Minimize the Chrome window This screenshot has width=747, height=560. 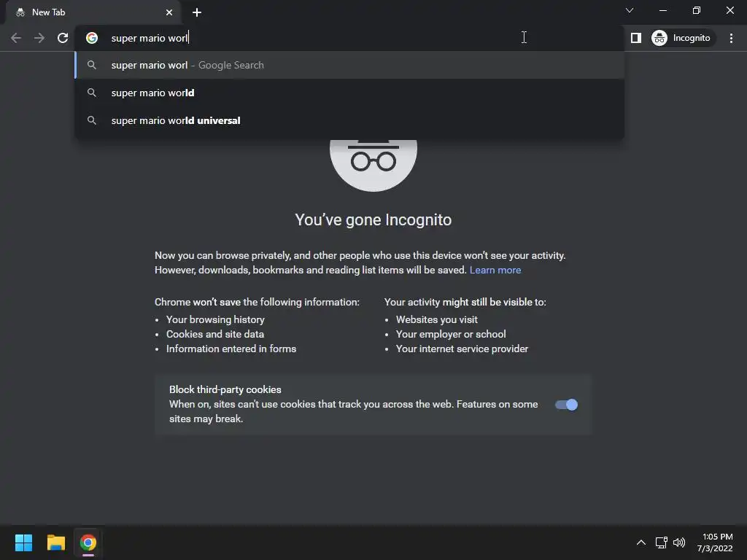[662, 10]
